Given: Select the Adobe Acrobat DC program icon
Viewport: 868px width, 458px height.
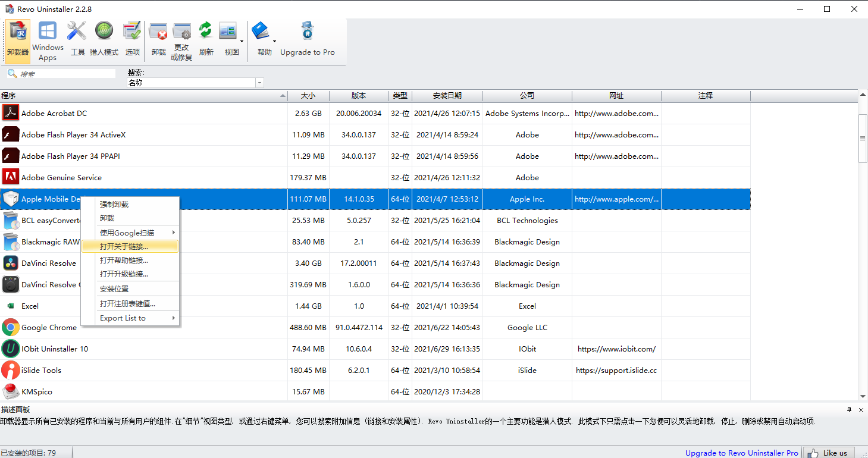Looking at the screenshot, I should point(11,113).
